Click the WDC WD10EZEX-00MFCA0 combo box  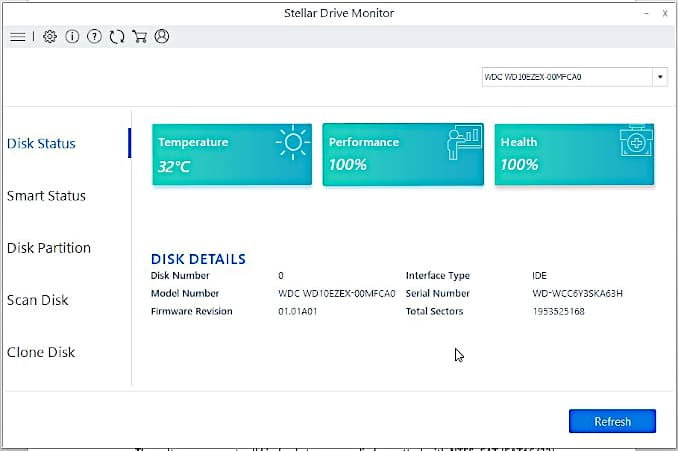tap(575, 77)
